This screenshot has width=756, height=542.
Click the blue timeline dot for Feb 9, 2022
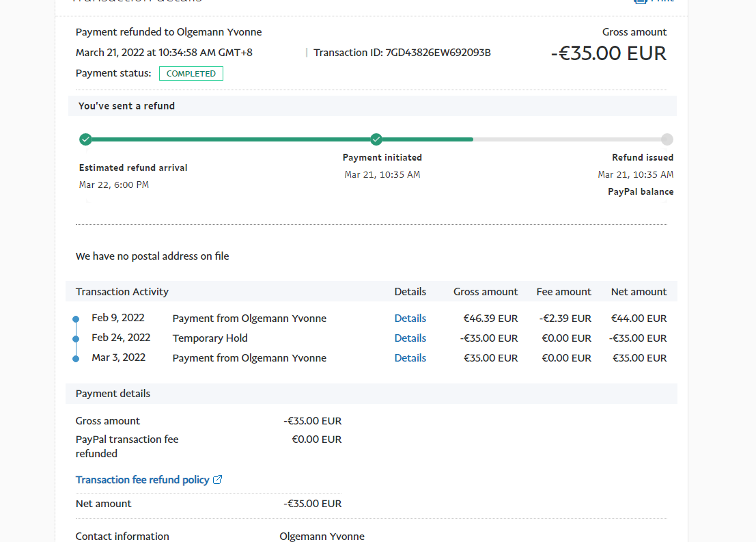click(x=76, y=319)
